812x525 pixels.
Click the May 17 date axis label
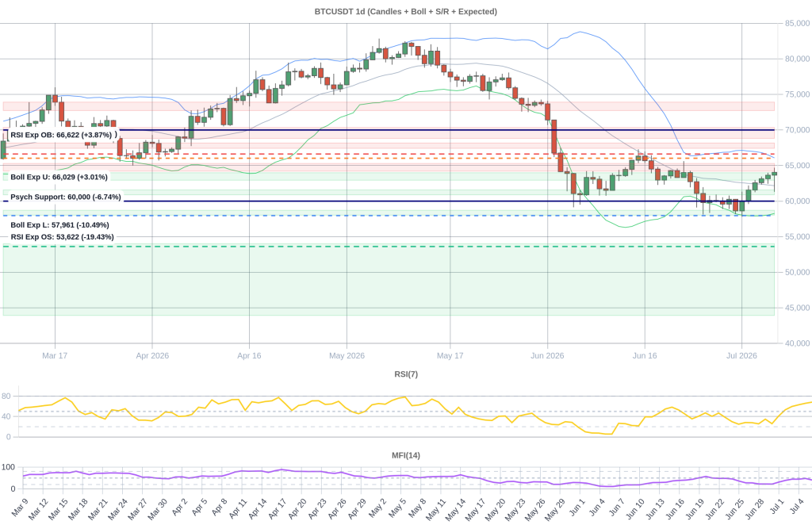coord(450,356)
